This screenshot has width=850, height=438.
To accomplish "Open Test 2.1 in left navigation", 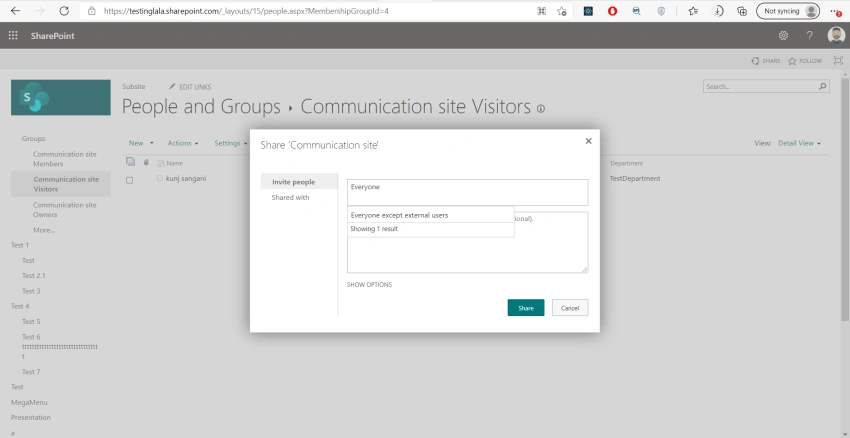I will pos(34,276).
